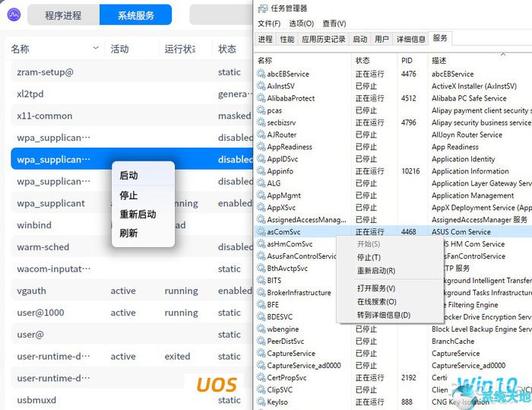Click the gear icon beside wbengine

coord(261,329)
